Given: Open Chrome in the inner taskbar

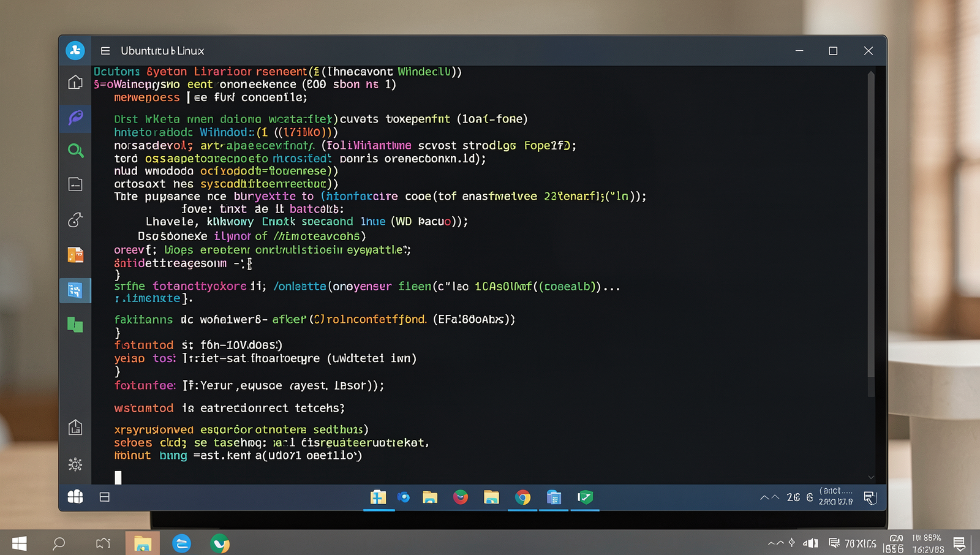Looking at the screenshot, I should (522, 497).
